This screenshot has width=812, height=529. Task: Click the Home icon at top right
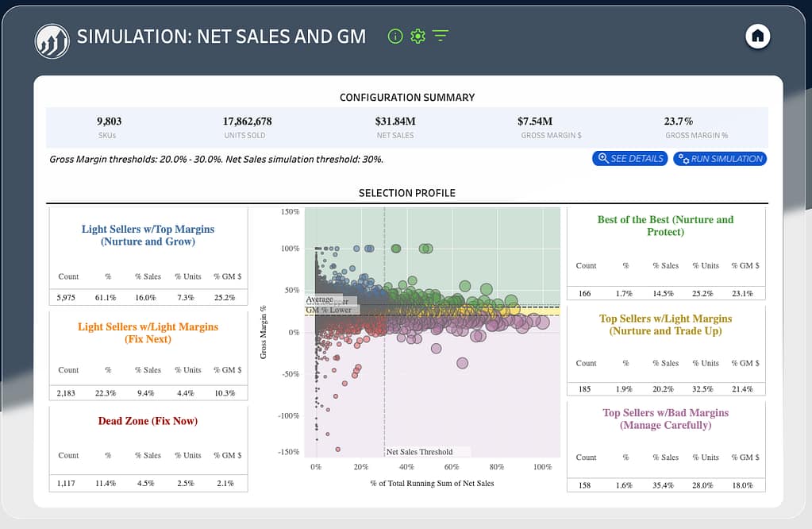[756, 36]
